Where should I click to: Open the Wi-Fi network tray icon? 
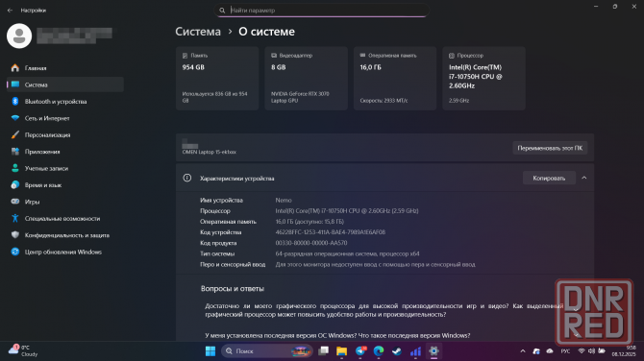click(x=582, y=351)
